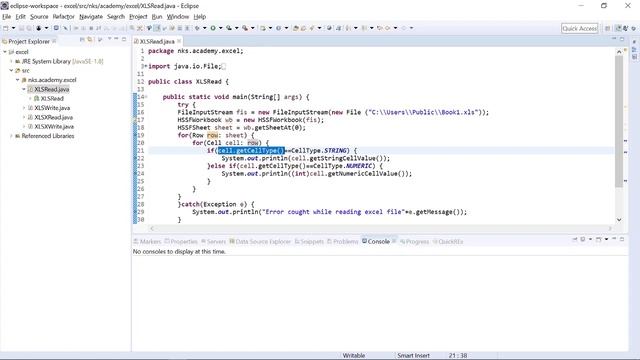640x360 pixels.
Task: Click the Writable status bar entry
Action: coord(353,356)
